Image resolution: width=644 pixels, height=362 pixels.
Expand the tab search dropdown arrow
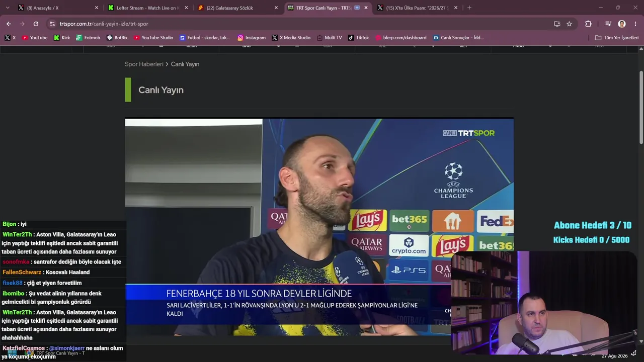coord(7,8)
